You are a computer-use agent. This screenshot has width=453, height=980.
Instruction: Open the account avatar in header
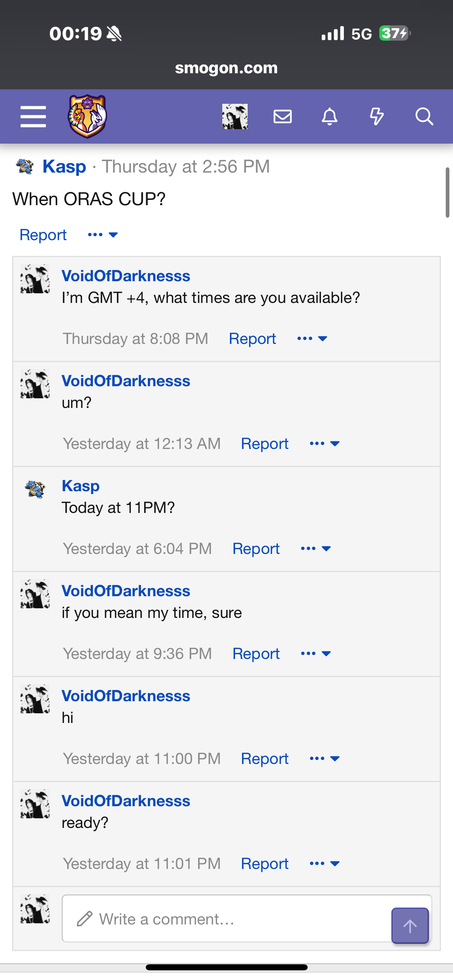point(235,117)
